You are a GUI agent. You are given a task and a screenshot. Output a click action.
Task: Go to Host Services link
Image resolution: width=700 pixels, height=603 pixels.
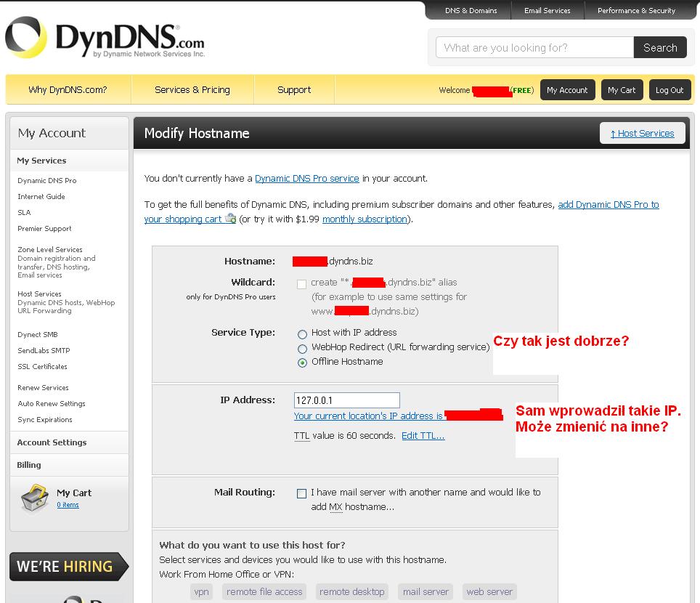pos(643,133)
